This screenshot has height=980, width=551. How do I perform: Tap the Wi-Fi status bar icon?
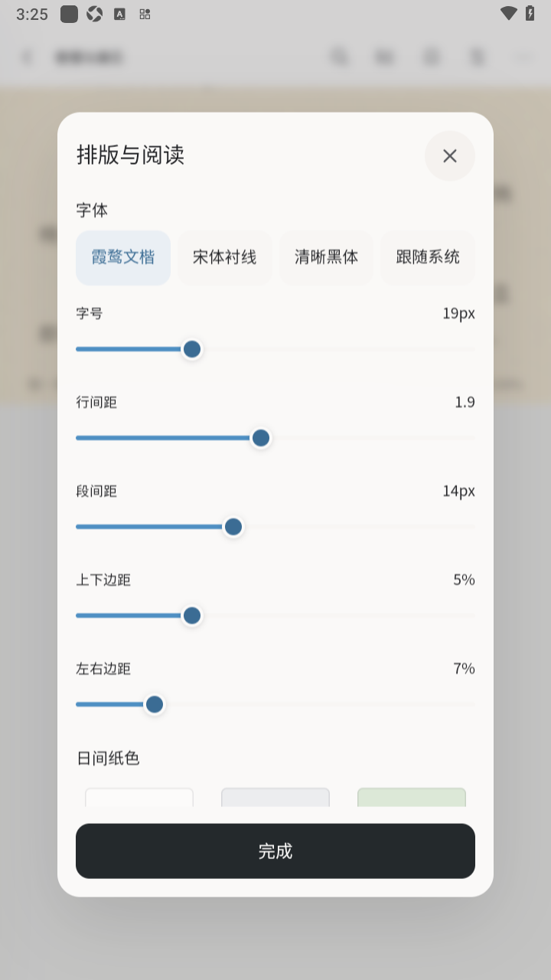508,14
